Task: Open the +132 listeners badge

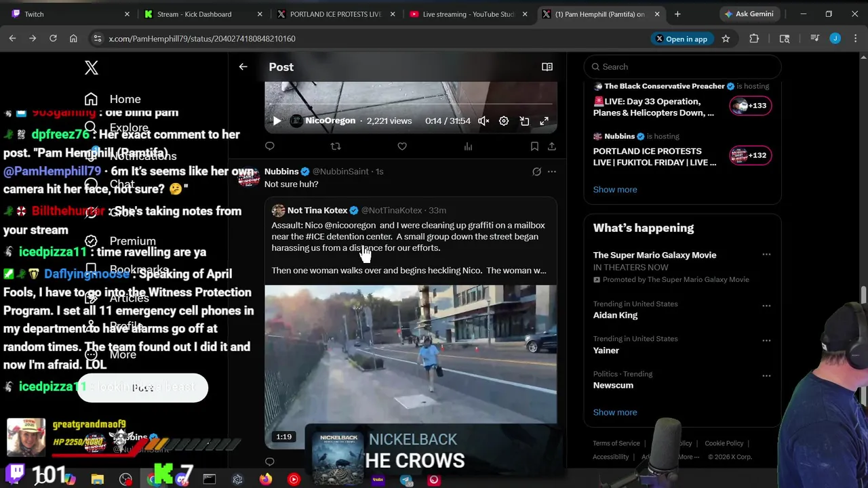Action: 751,155
